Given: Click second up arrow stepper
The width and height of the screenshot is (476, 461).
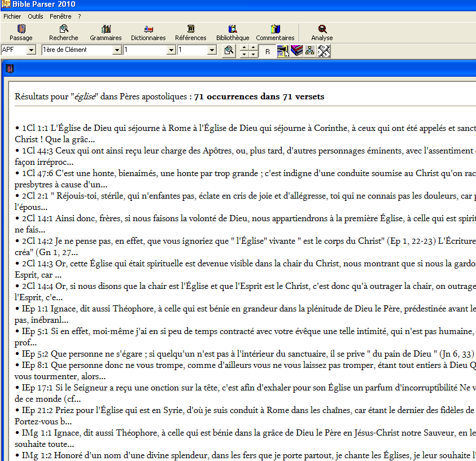Looking at the screenshot, I should 253,47.
